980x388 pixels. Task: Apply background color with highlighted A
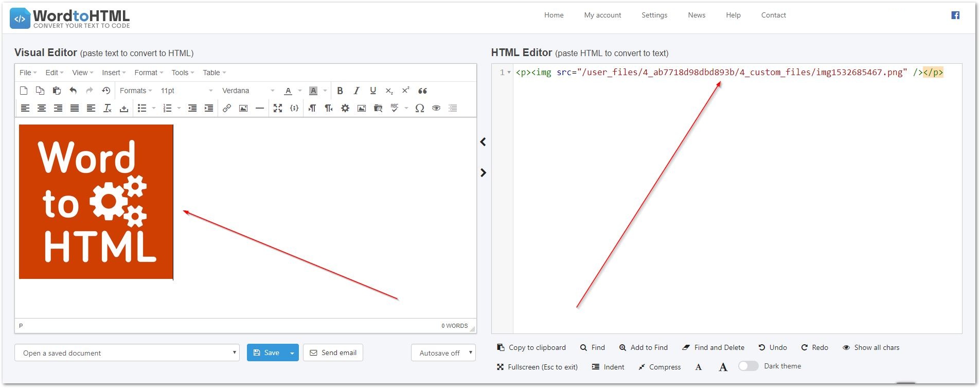coord(313,91)
